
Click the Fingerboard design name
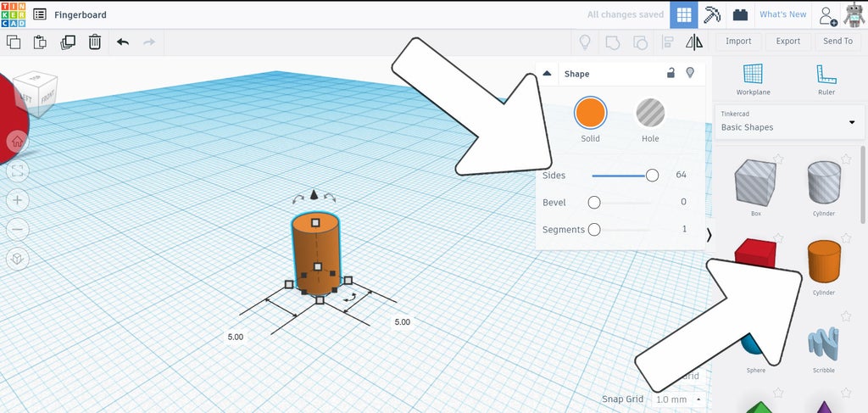(81, 15)
